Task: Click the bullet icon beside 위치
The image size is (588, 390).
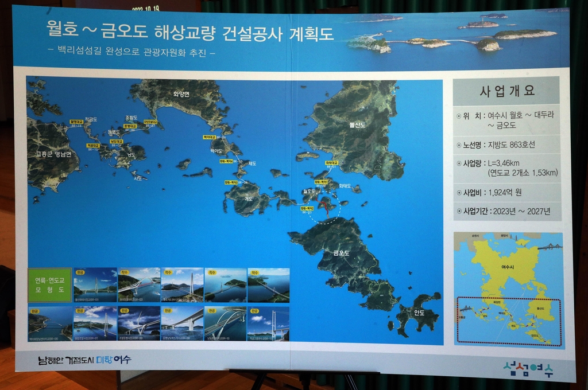Action: pyautogui.click(x=459, y=116)
